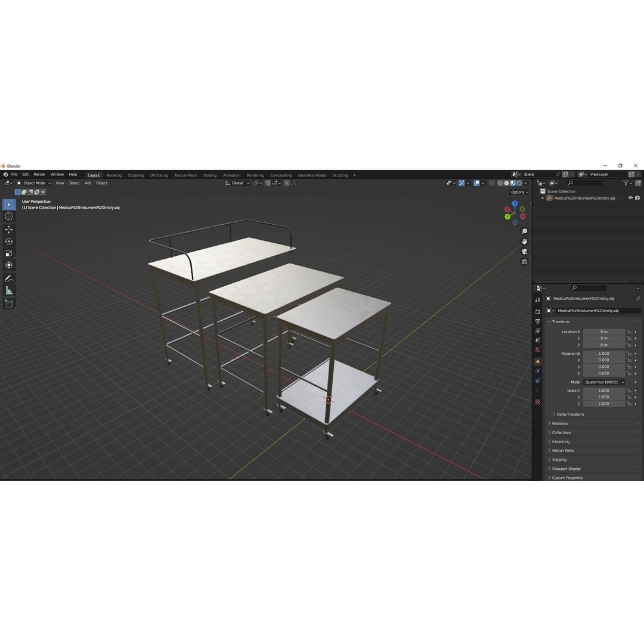Open rotation Mode Quaternion dropdown

click(x=603, y=382)
